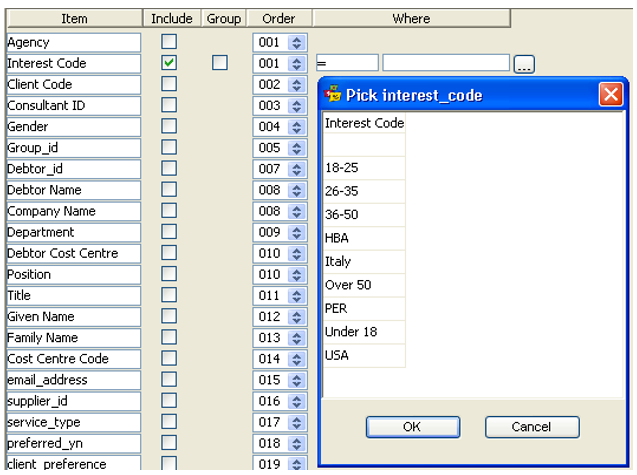Click the empty Where value field

446,63
